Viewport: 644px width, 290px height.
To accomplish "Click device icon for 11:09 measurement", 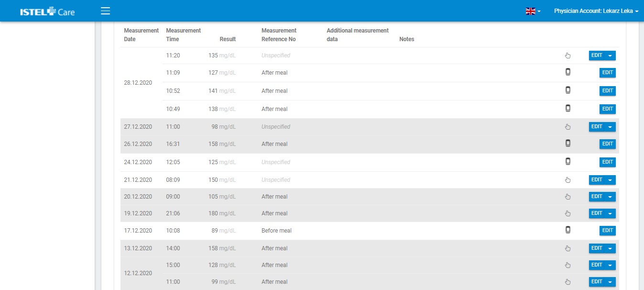I will [x=568, y=72].
